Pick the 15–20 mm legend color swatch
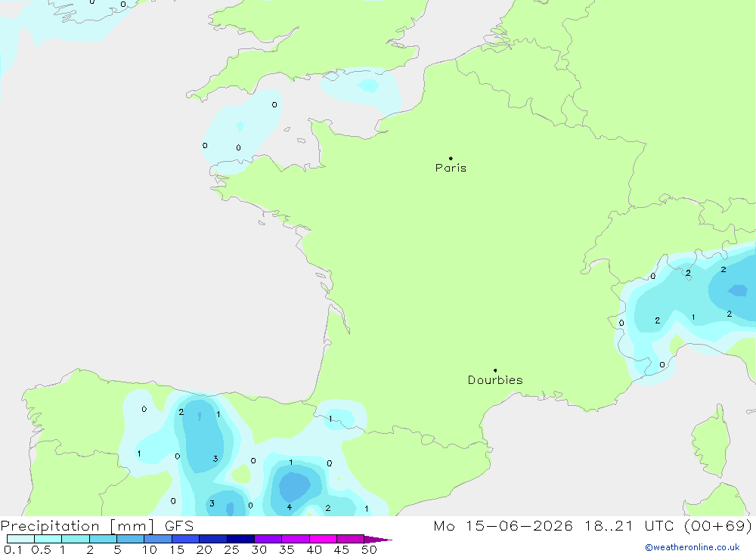Screen dimensions: 756x554 point(186,539)
